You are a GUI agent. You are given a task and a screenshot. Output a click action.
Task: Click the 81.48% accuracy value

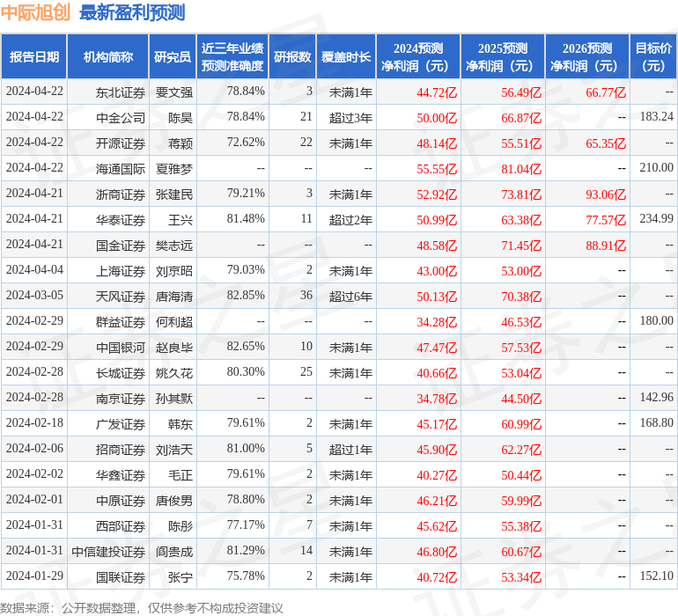(x=246, y=219)
